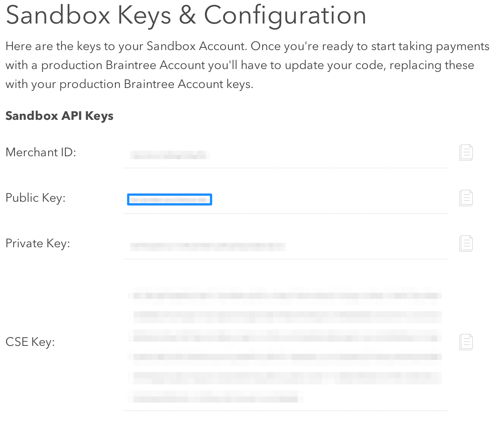
Task: Click the introductory paragraph text
Action: click(247, 65)
